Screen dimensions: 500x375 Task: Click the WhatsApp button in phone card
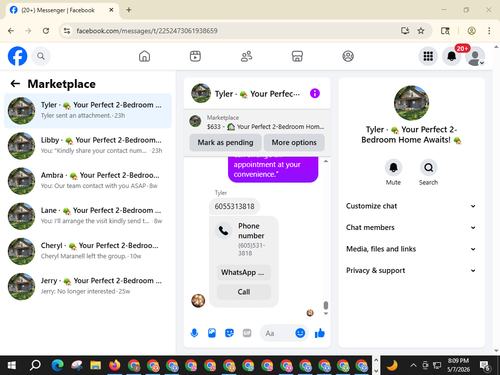point(244,272)
